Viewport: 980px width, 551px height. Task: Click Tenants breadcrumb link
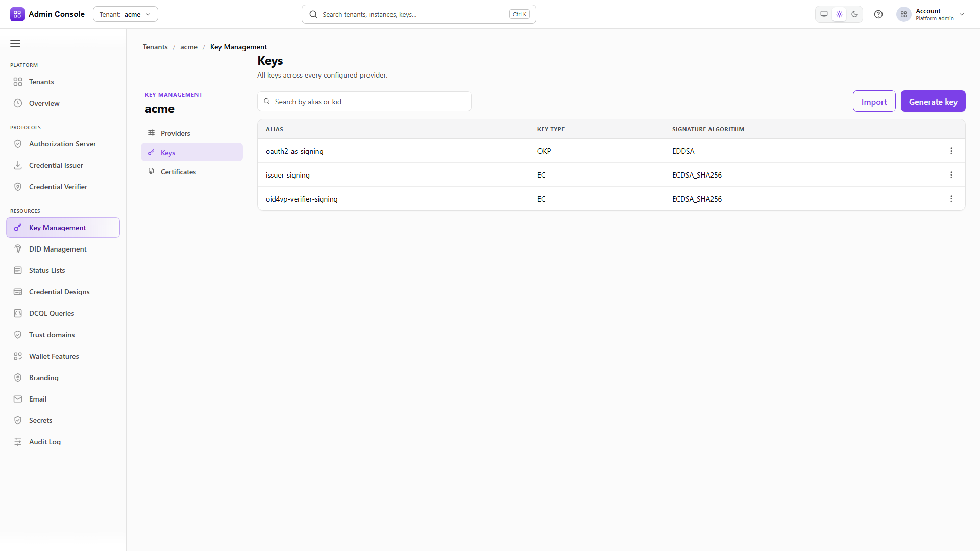tap(155, 47)
